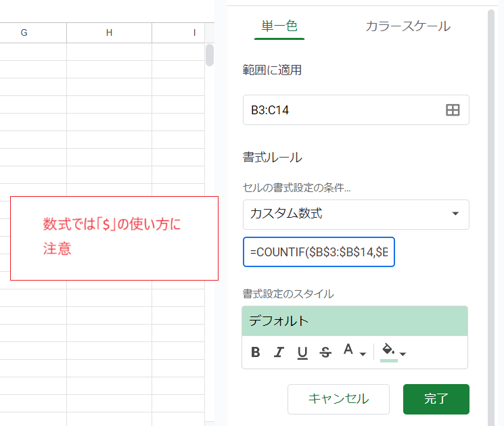The height and width of the screenshot is (426, 504).
Task: Click the 範囲に適用 label
Action: point(272,70)
